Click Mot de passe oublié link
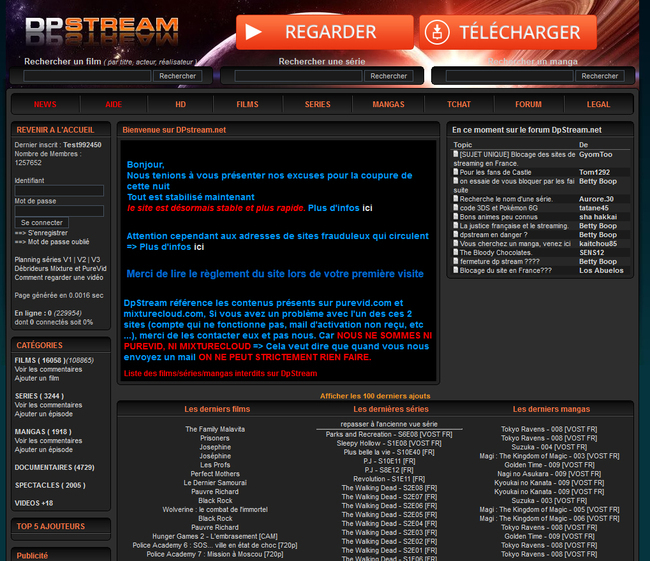 [58, 242]
